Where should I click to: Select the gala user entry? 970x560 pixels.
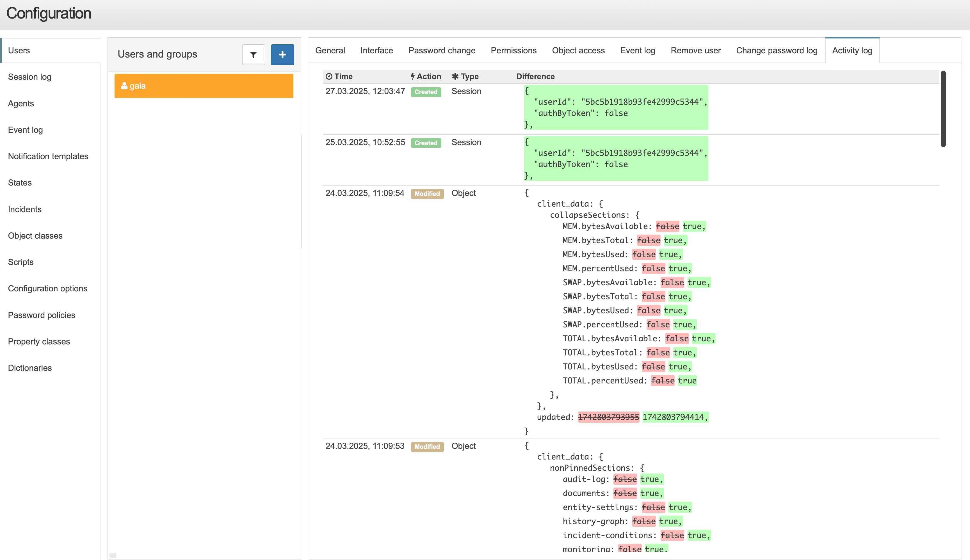(x=204, y=86)
